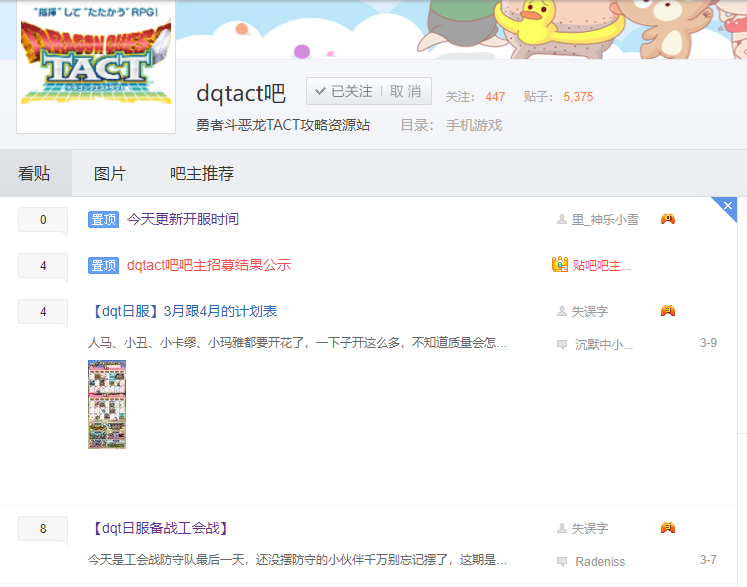Open author 失误字 on 备战工会战 post

pos(590,528)
